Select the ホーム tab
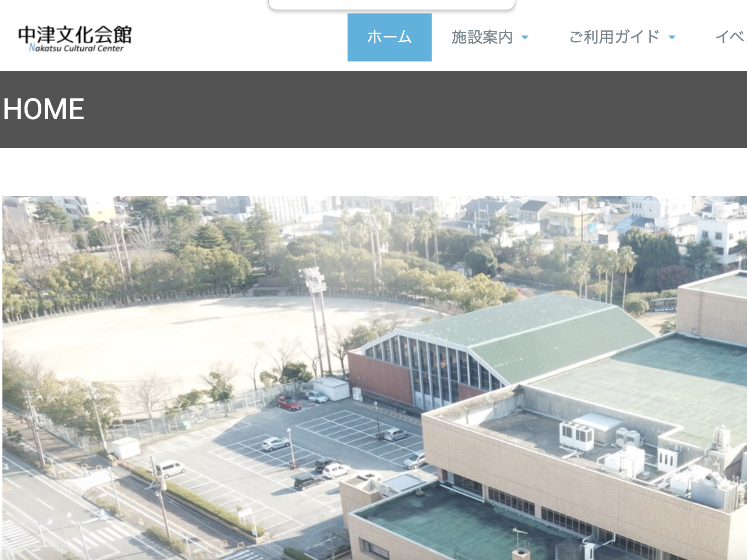747x560 pixels. point(389,37)
